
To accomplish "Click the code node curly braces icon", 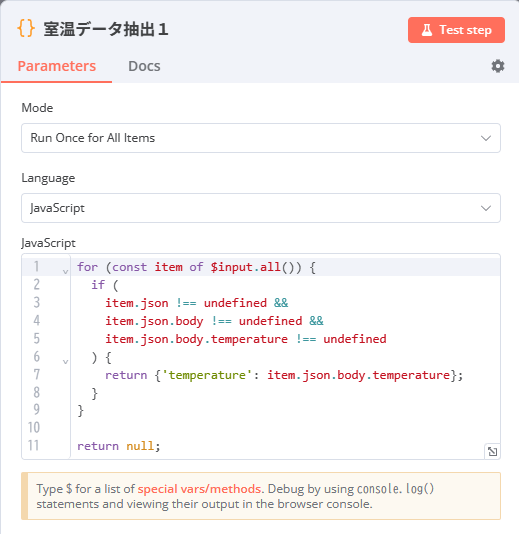I will click(x=26, y=28).
